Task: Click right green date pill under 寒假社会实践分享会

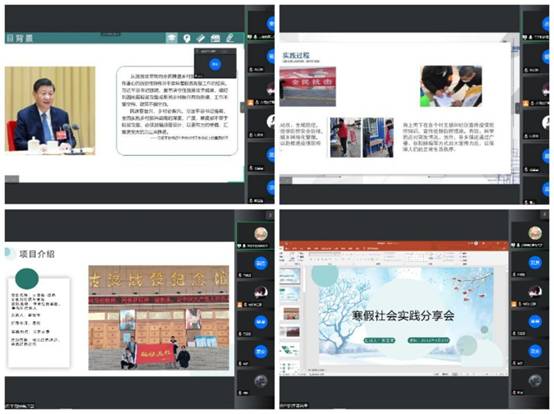Action: tap(429, 340)
